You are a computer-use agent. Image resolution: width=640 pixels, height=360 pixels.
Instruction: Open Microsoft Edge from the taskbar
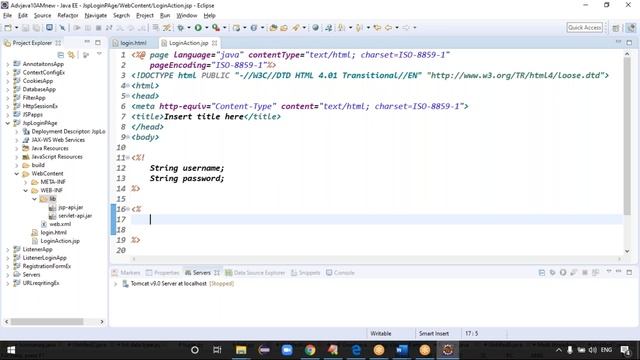pos(356,350)
